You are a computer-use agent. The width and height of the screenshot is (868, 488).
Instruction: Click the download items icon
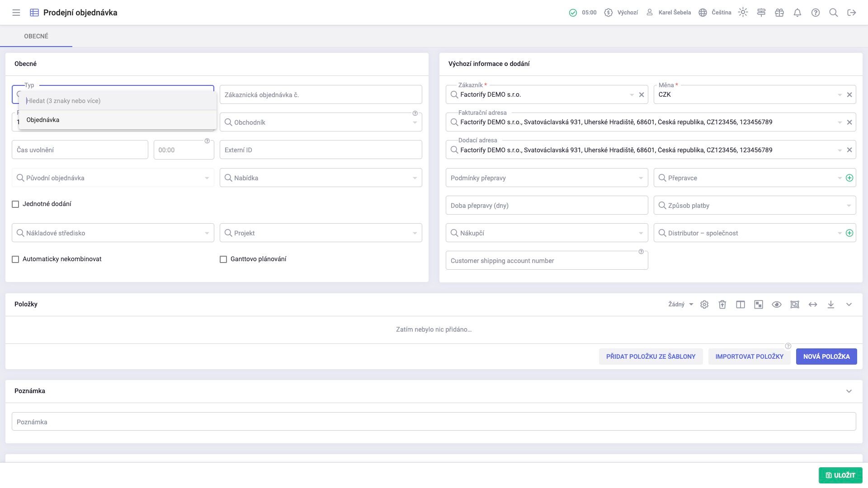(x=830, y=305)
